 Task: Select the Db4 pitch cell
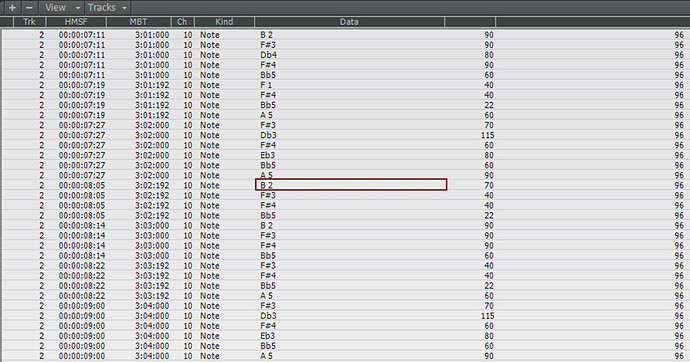pyautogui.click(x=268, y=55)
